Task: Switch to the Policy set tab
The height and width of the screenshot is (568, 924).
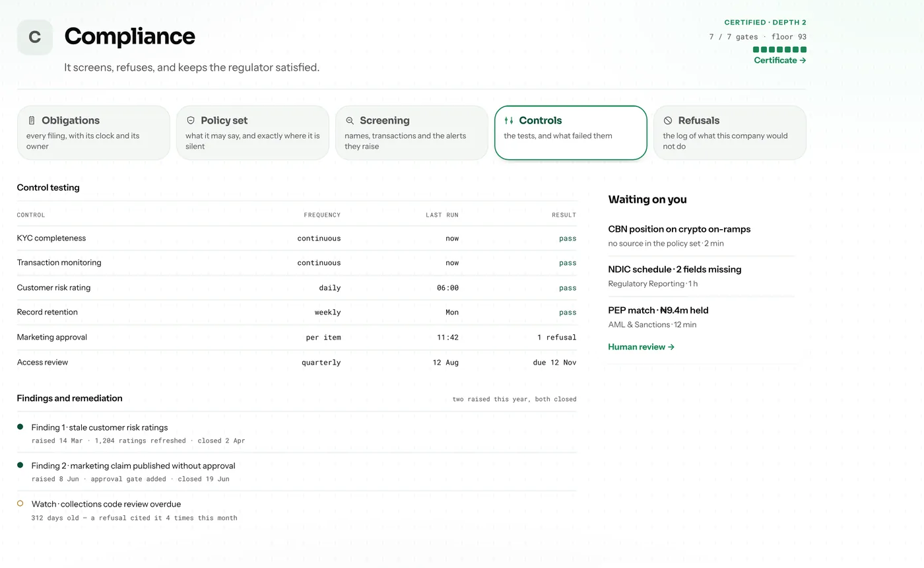Action: point(253,133)
